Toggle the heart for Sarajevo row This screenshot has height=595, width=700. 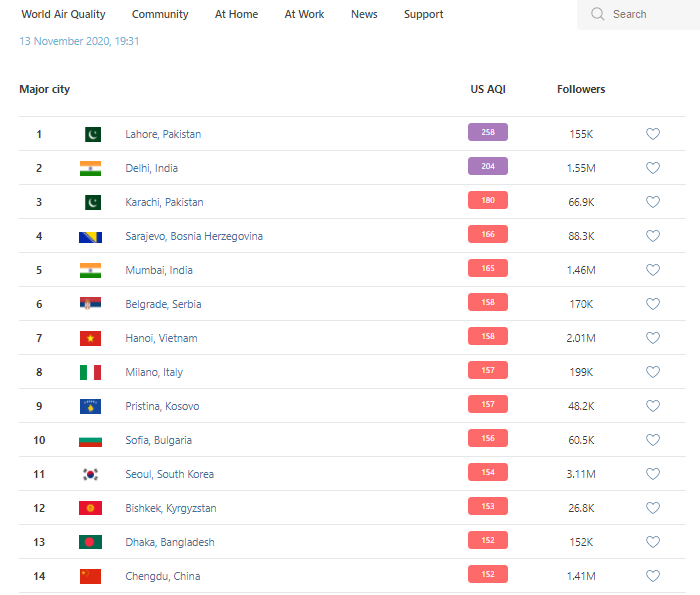[653, 236]
